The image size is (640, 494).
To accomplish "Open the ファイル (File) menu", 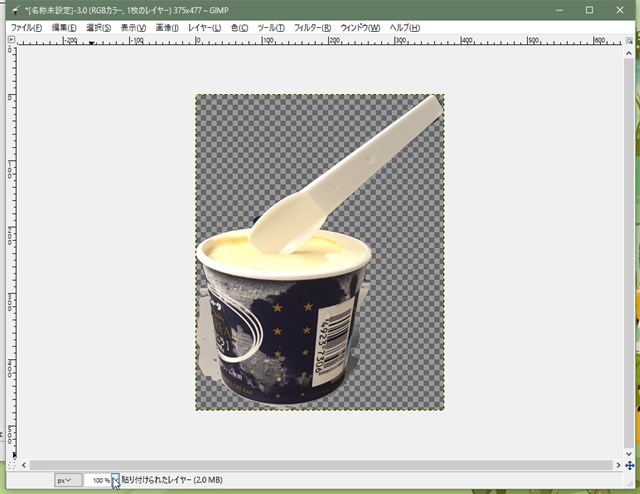I will click(26, 27).
